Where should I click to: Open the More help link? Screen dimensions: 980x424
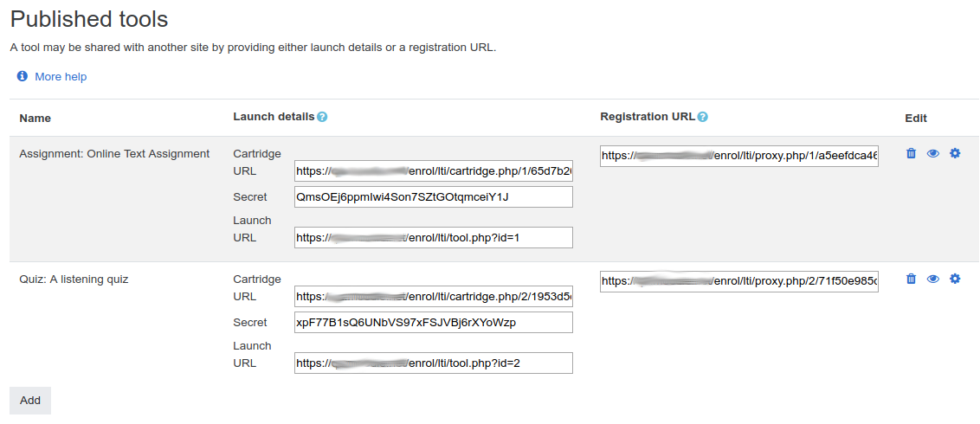click(x=61, y=76)
